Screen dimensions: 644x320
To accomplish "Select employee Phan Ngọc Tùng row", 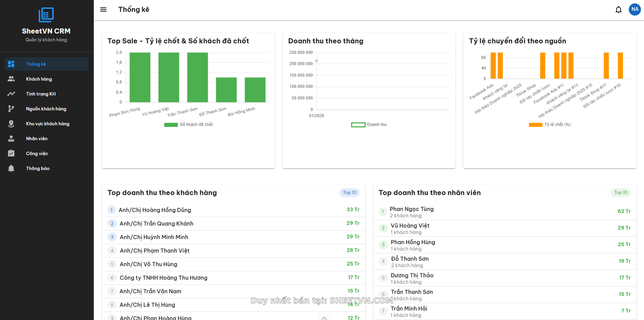I will (x=504, y=212).
